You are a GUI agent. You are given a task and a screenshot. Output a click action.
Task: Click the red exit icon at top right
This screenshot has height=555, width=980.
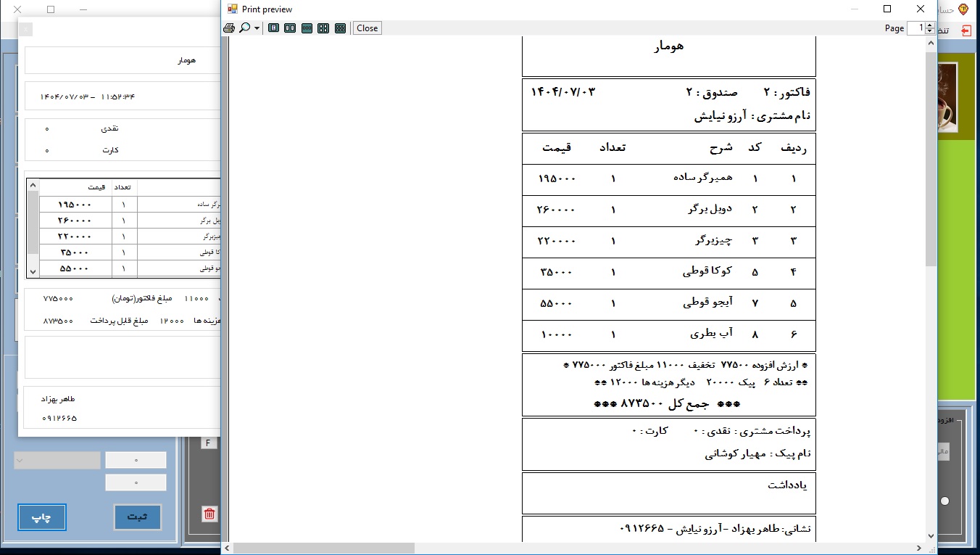coord(966,30)
